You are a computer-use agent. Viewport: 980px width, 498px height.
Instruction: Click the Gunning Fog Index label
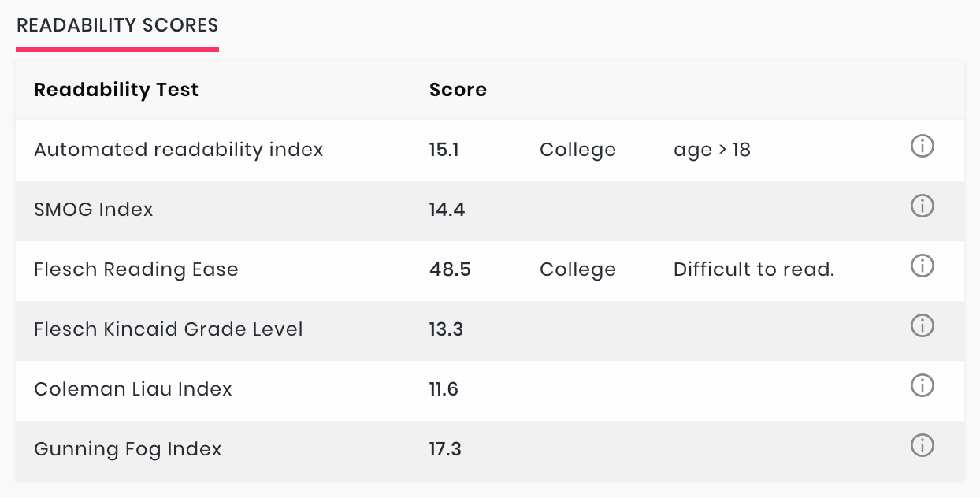[x=128, y=449]
